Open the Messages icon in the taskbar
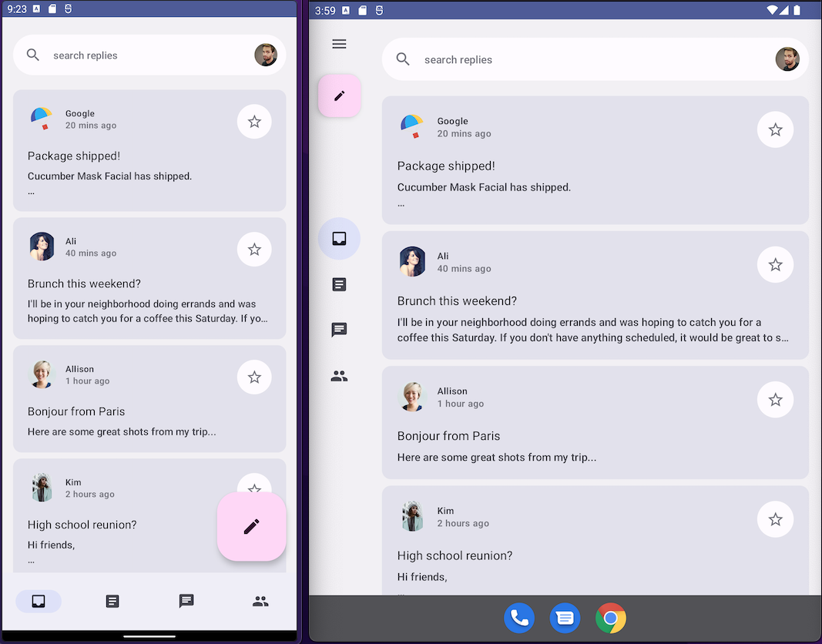This screenshot has width=822, height=644. 565,618
